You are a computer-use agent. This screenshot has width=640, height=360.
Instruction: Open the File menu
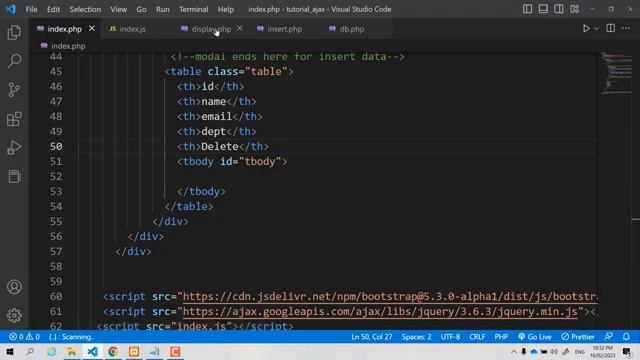pos(31,9)
